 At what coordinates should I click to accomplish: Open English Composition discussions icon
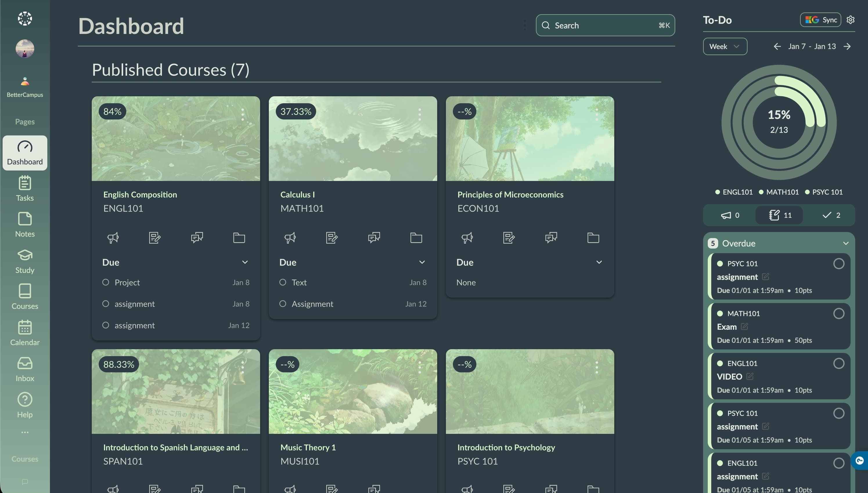(x=197, y=238)
